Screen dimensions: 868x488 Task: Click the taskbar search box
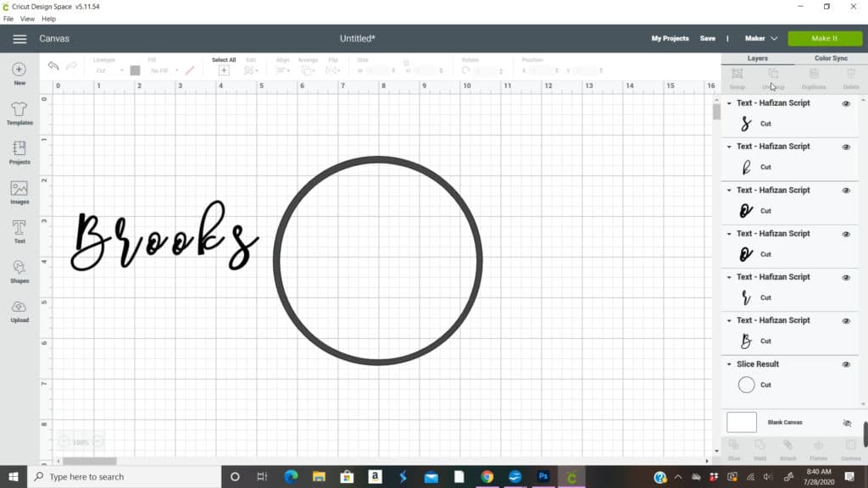pos(125,476)
